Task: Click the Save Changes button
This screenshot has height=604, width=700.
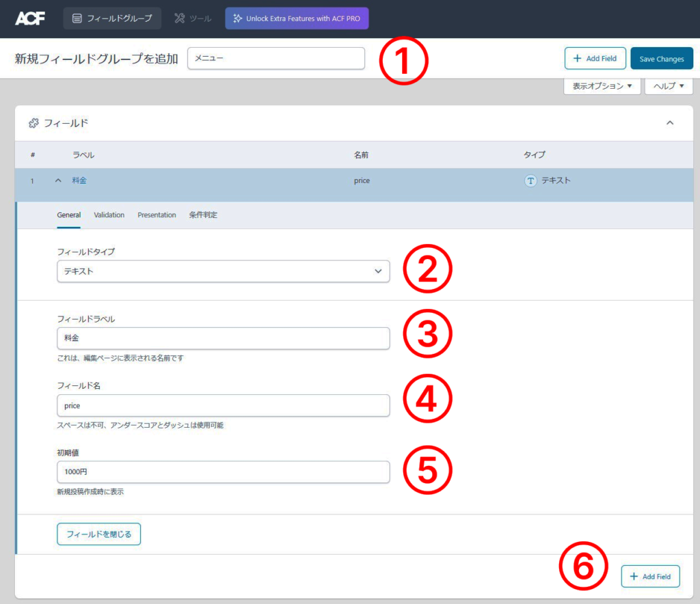Action: click(661, 58)
